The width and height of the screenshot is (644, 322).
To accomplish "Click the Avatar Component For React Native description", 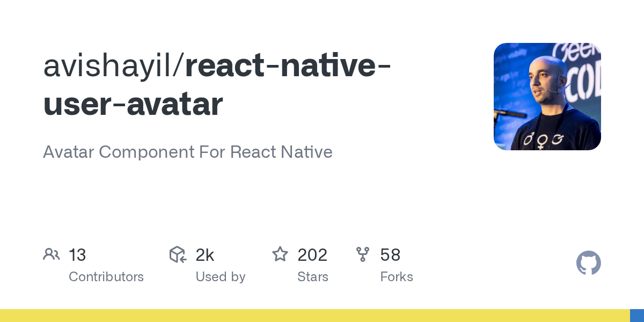I will [x=187, y=152].
